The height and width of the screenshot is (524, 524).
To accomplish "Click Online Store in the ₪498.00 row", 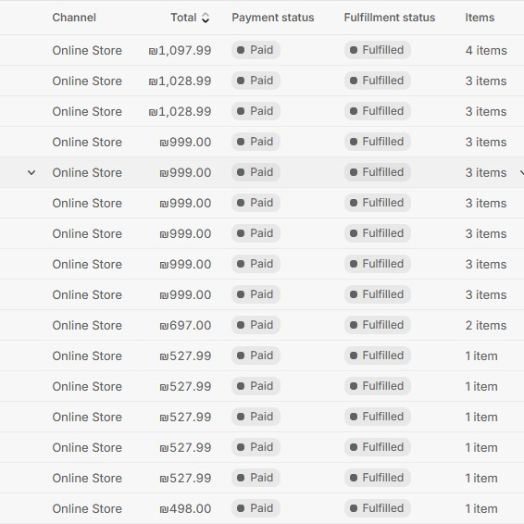I will pyautogui.click(x=87, y=508).
